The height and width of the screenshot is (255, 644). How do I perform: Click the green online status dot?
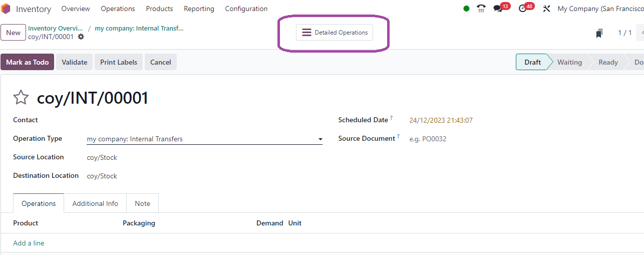pyautogui.click(x=466, y=9)
